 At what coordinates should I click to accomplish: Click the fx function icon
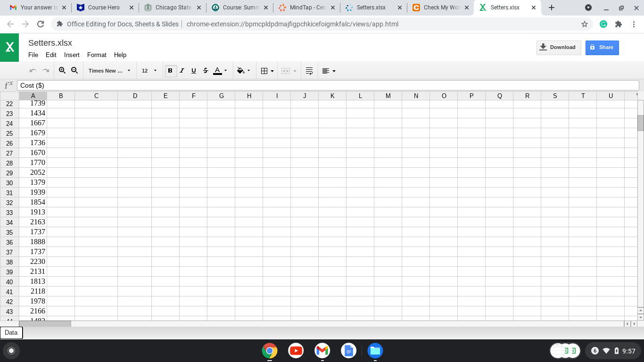(8, 85)
